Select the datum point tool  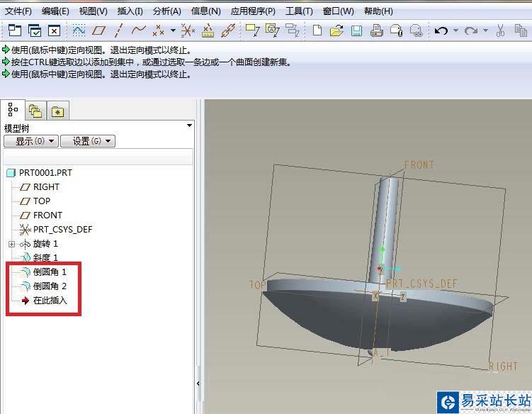(158, 30)
